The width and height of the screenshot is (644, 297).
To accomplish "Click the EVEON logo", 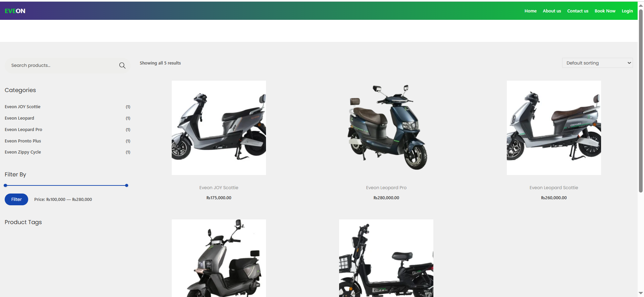I will pos(15,11).
